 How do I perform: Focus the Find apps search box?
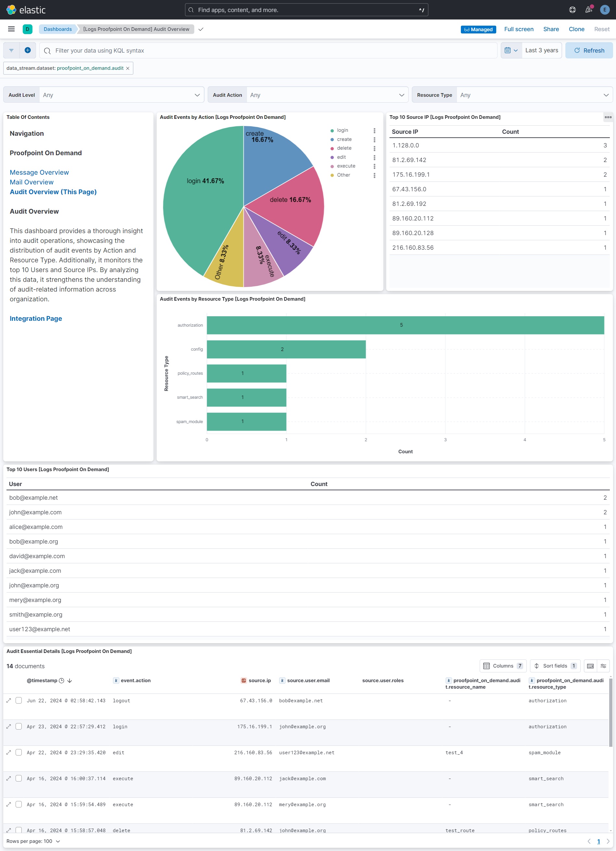pos(306,10)
